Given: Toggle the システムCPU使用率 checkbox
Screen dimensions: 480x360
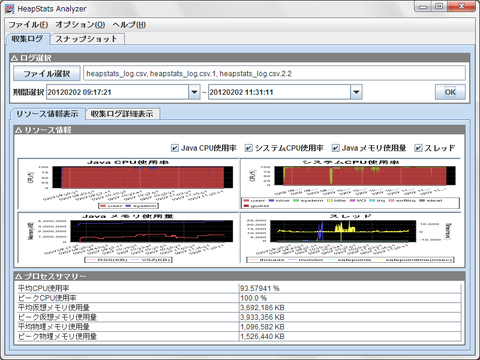Looking at the screenshot, I should (x=249, y=148).
